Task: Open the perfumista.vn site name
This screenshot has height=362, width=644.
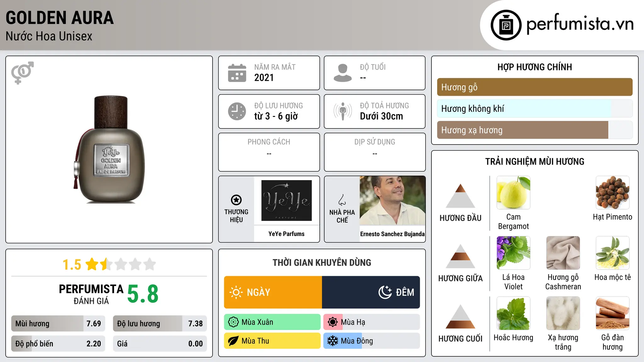Action: 580,24
